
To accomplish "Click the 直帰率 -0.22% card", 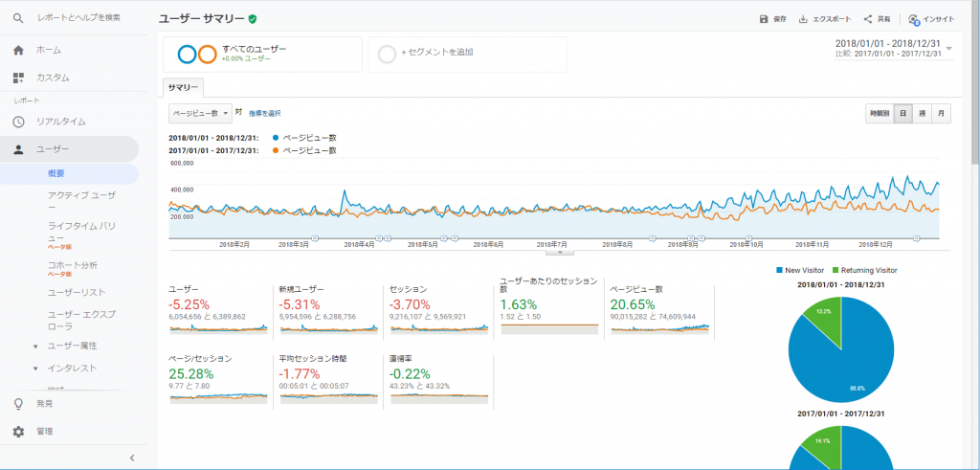I will tap(438, 381).
